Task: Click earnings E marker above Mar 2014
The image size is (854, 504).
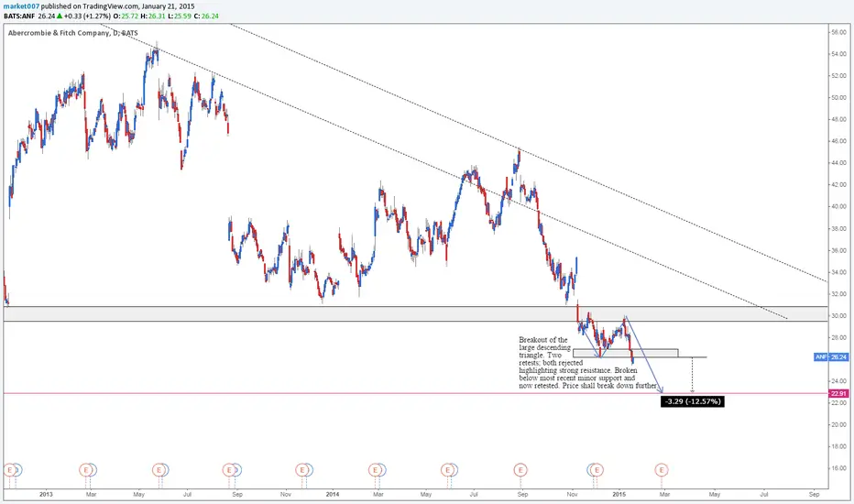Action: pyautogui.click(x=375, y=470)
